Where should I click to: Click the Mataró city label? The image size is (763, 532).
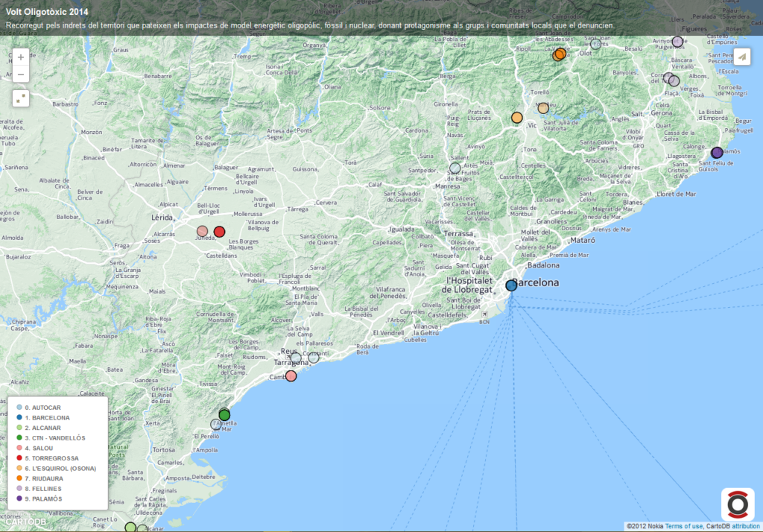[583, 240]
